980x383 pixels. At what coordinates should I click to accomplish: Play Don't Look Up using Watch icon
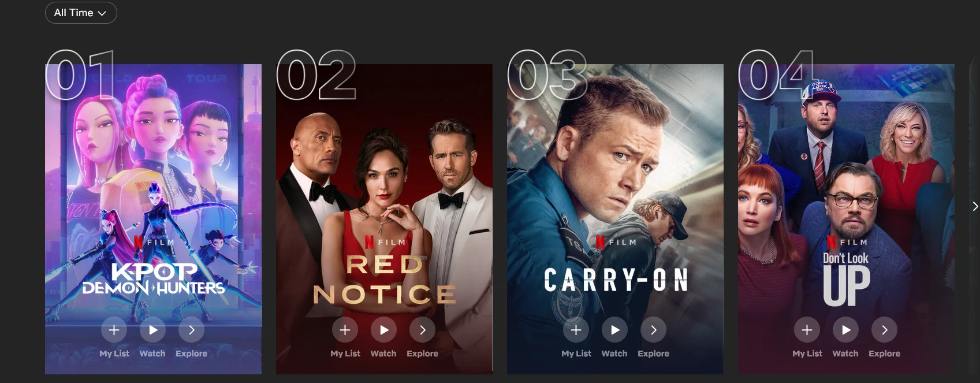pyautogui.click(x=846, y=330)
